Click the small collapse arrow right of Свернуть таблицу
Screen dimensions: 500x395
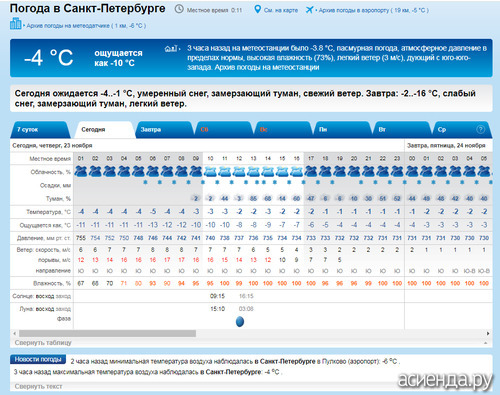pos(486,343)
